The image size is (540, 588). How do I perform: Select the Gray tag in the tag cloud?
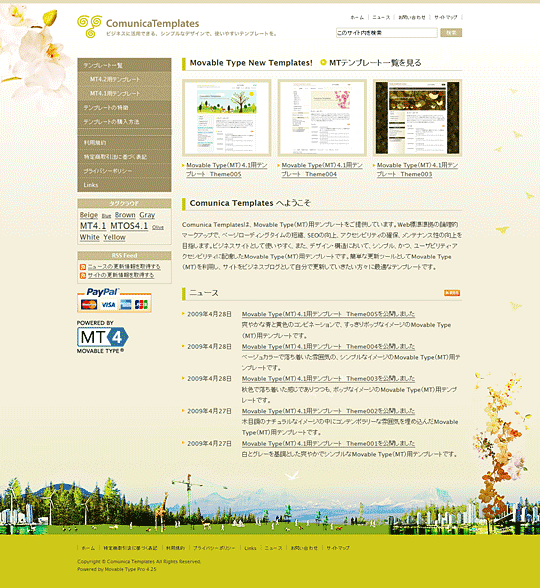coord(147,215)
